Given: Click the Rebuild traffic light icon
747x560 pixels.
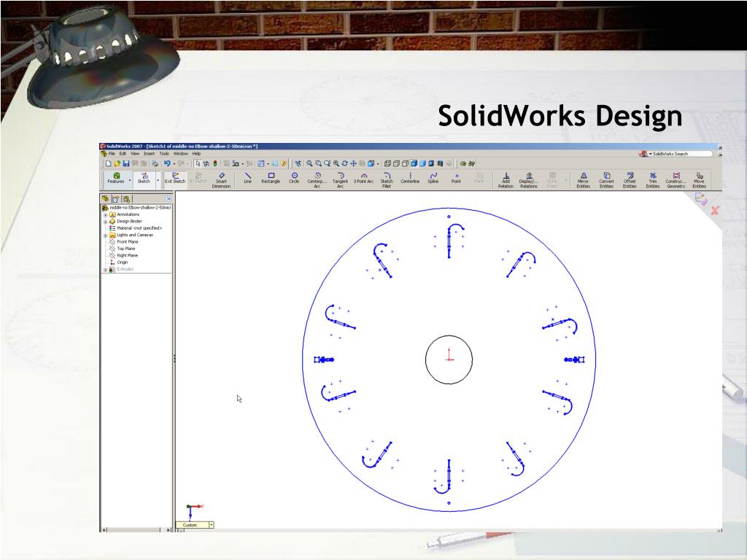Looking at the screenshot, I should (215, 163).
